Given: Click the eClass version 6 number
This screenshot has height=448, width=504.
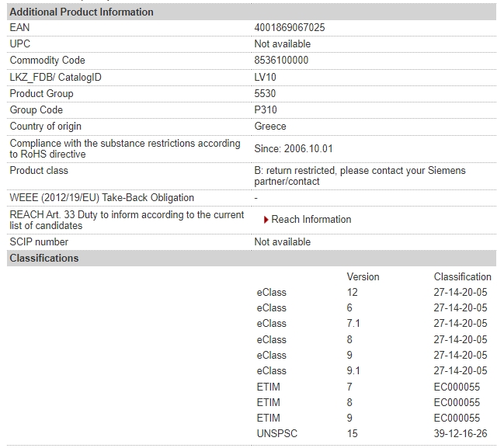Looking at the screenshot, I should [349, 308].
